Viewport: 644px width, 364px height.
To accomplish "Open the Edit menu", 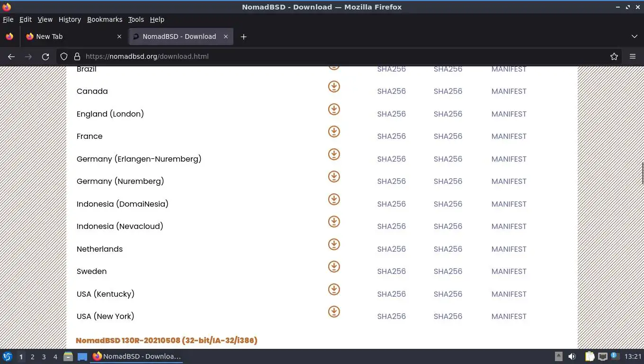I will coord(26,19).
